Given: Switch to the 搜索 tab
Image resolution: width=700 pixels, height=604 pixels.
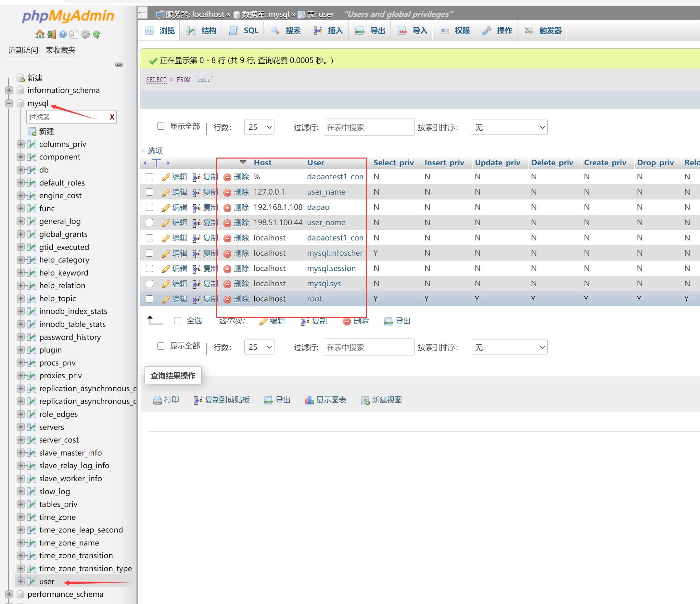Looking at the screenshot, I should tap(285, 31).
